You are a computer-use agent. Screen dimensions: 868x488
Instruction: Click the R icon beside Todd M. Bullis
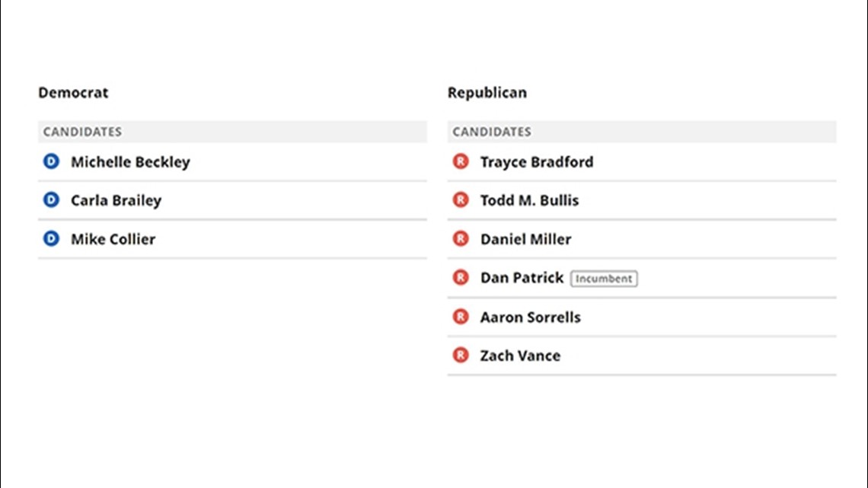(461, 199)
